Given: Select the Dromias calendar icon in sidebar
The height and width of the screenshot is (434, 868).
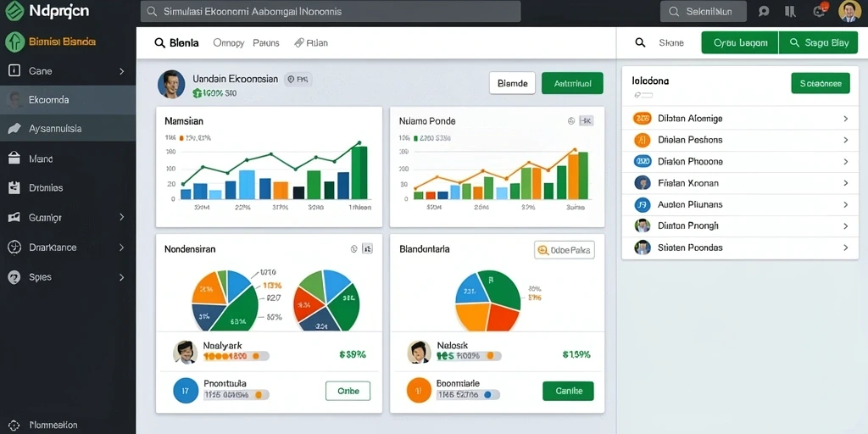Looking at the screenshot, I should (14, 187).
